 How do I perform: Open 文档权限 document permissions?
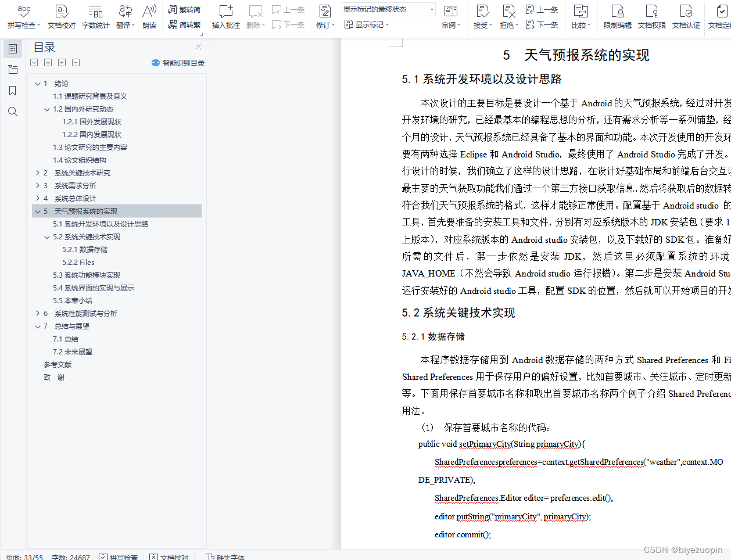[652, 16]
